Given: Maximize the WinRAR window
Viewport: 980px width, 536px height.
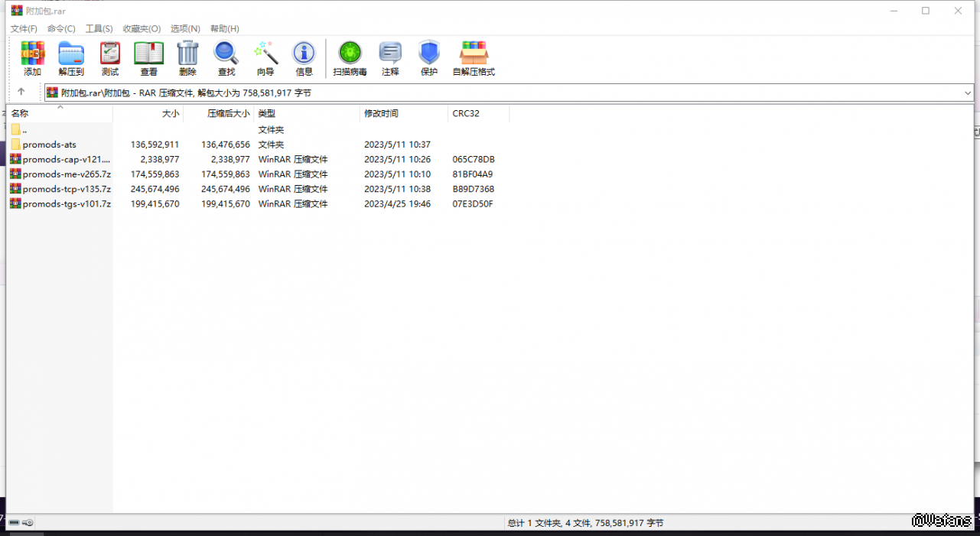Looking at the screenshot, I should pyautogui.click(x=926, y=11).
